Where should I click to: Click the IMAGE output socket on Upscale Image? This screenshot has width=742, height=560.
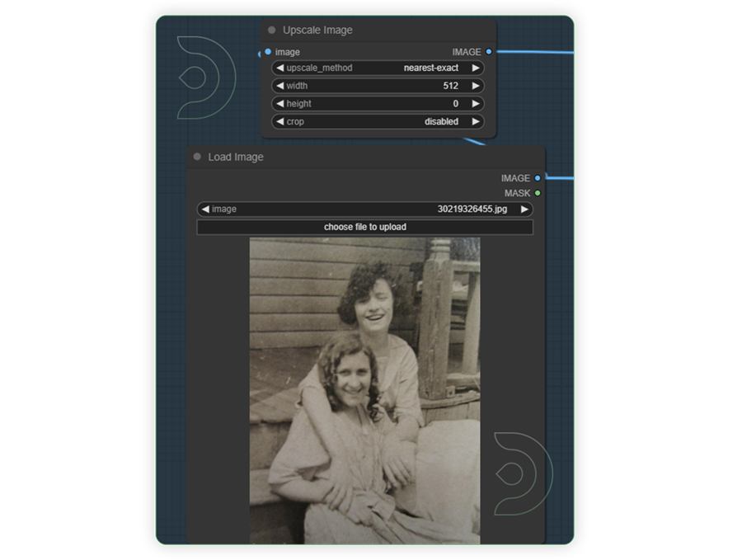coord(489,52)
